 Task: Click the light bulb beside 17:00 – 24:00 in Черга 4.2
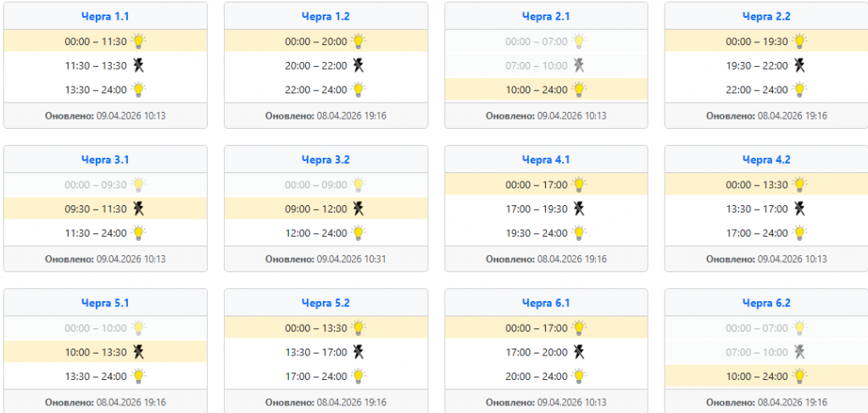[799, 232]
